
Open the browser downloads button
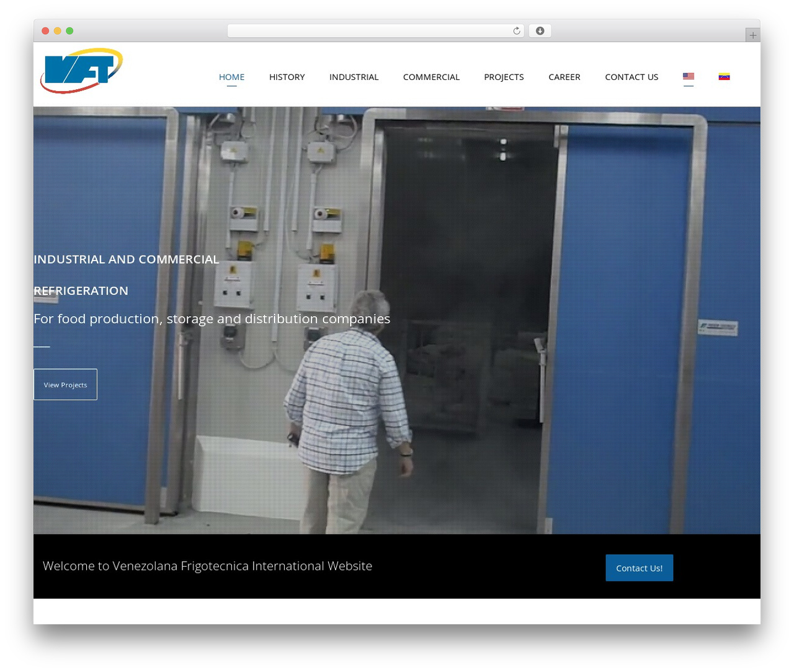click(540, 31)
